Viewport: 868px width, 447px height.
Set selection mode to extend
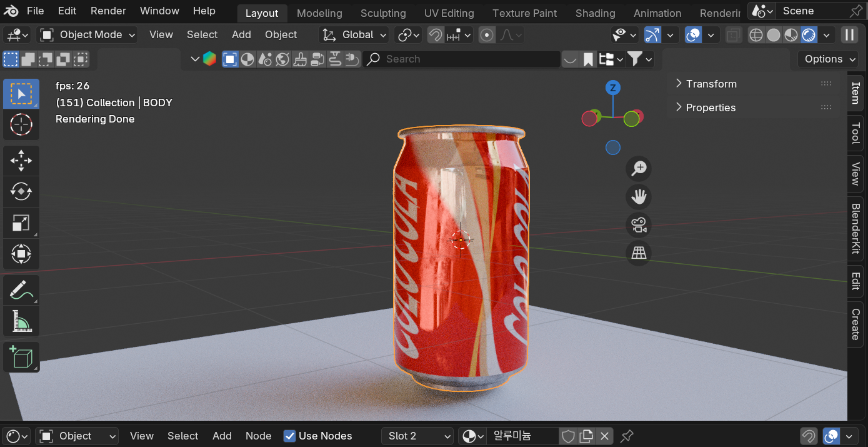coord(28,59)
